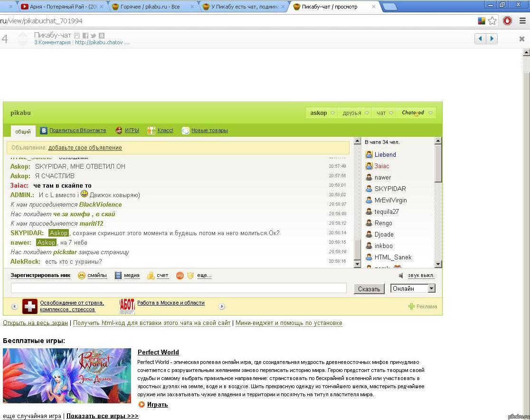Open the Открыть на весь экран link
Viewport: 530px width, 420px height.
tap(36, 323)
